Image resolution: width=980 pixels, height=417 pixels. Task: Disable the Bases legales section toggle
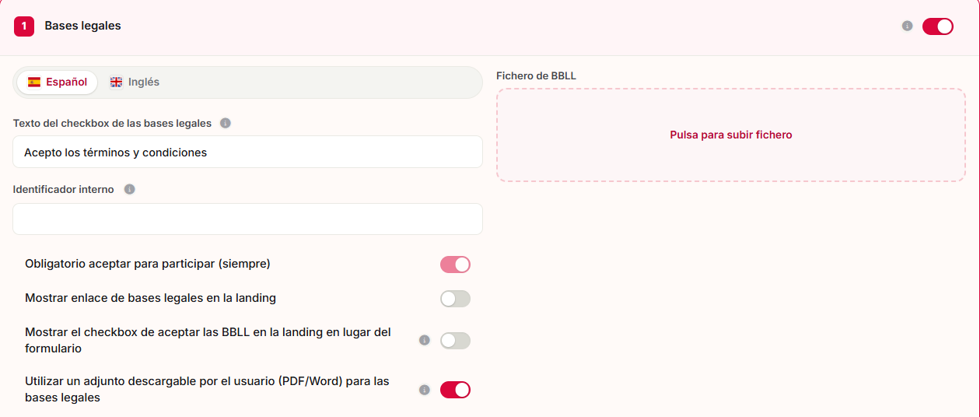(938, 26)
